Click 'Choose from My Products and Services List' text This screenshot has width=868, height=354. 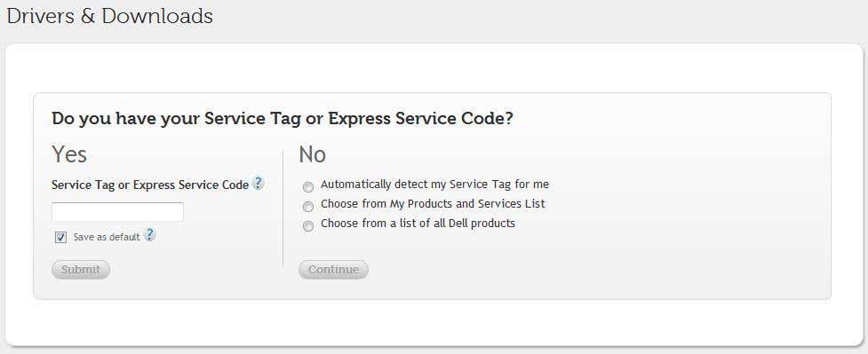tap(433, 203)
